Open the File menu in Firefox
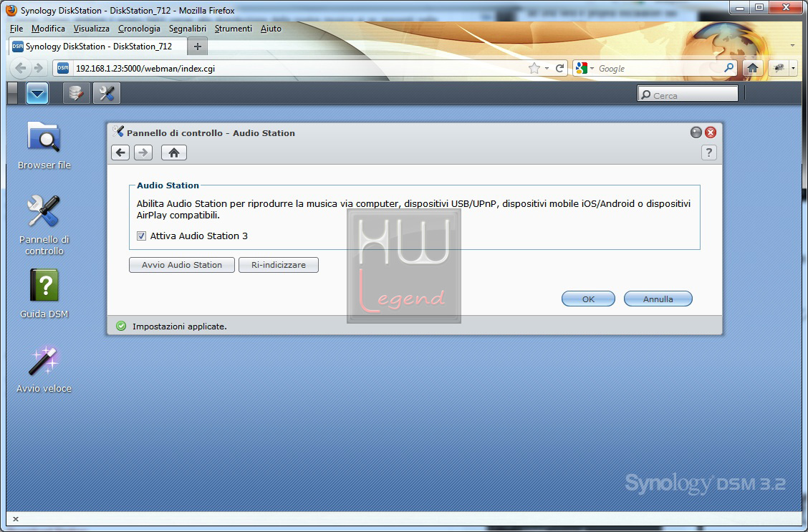Viewport: 808px width, 532px height. pyautogui.click(x=16, y=29)
